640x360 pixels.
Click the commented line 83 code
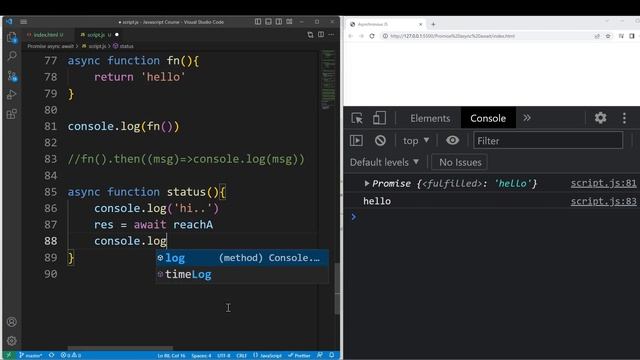(x=186, y=159)
